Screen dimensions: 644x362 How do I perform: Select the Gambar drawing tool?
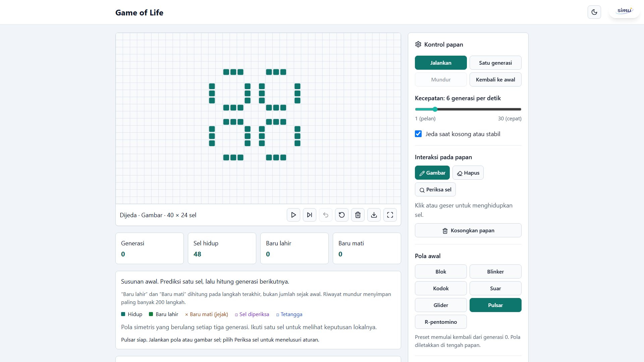(x=432, y=173)
